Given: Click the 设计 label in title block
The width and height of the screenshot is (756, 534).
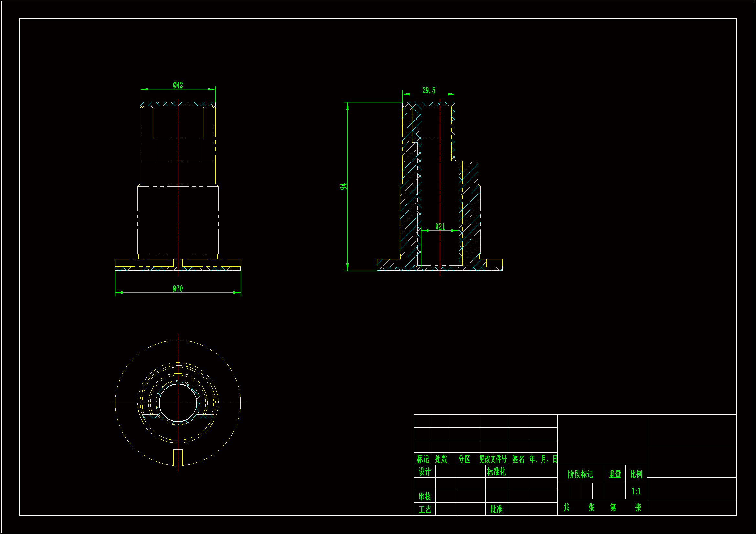Looking at the screenshot, I should tap(425, 471).
